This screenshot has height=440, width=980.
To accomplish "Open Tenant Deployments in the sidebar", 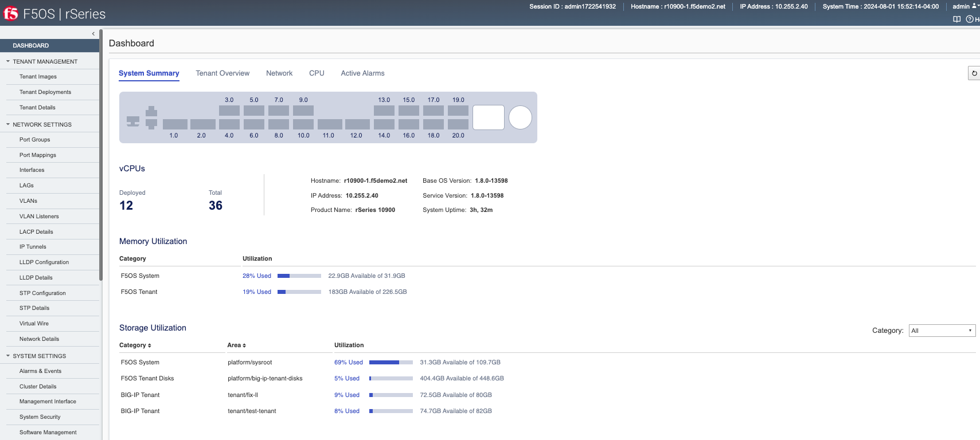I will pyautogui.click(x=45, y=92).
